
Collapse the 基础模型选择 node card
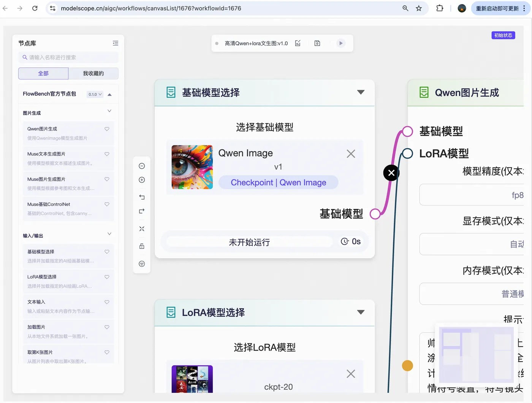pyautogui.click(x=361, y=92)
